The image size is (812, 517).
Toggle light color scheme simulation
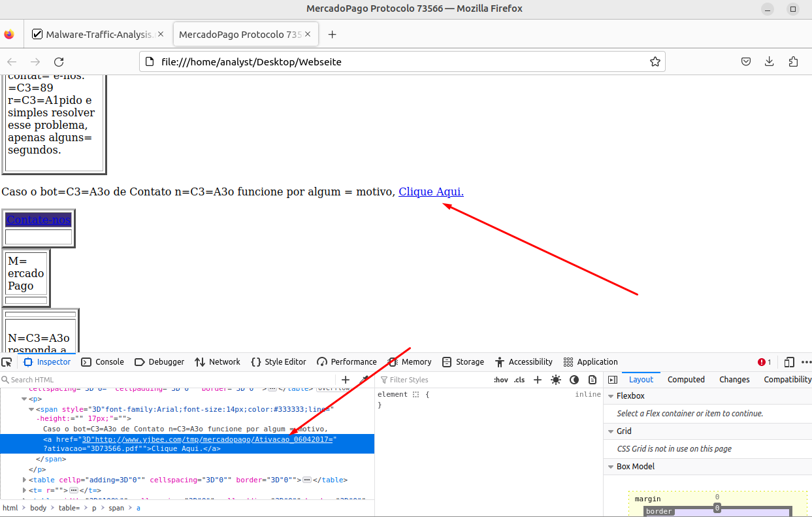pyautogui.click(x=556, y=380)
